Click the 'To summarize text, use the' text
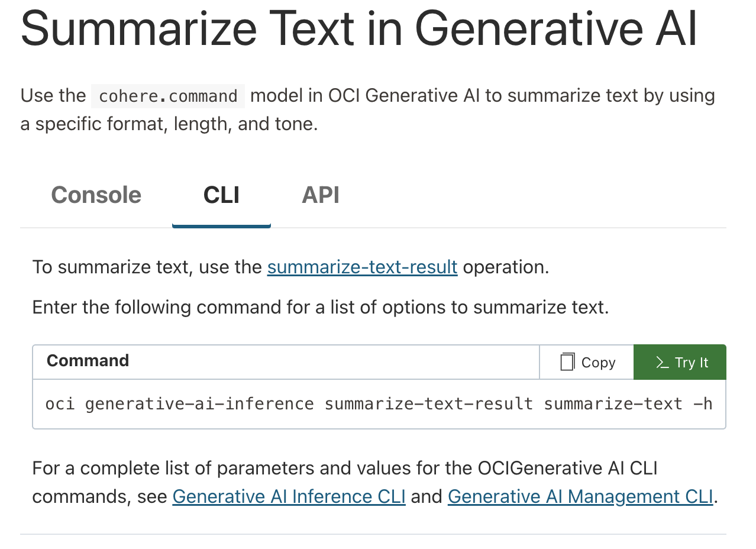Viewport: 756px width, 549px height. 147,267
